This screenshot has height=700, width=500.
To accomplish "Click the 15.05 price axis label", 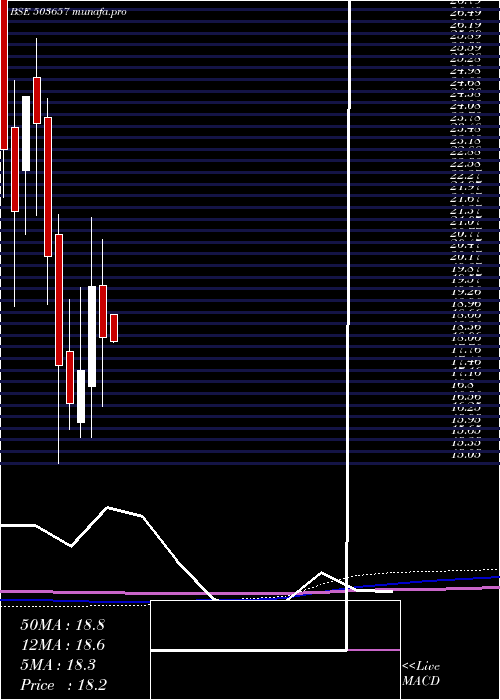I will tap(465, 455).
